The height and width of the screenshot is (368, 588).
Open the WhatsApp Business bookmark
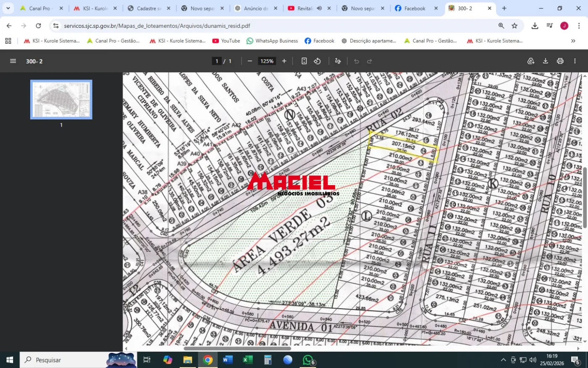point(272,41)
